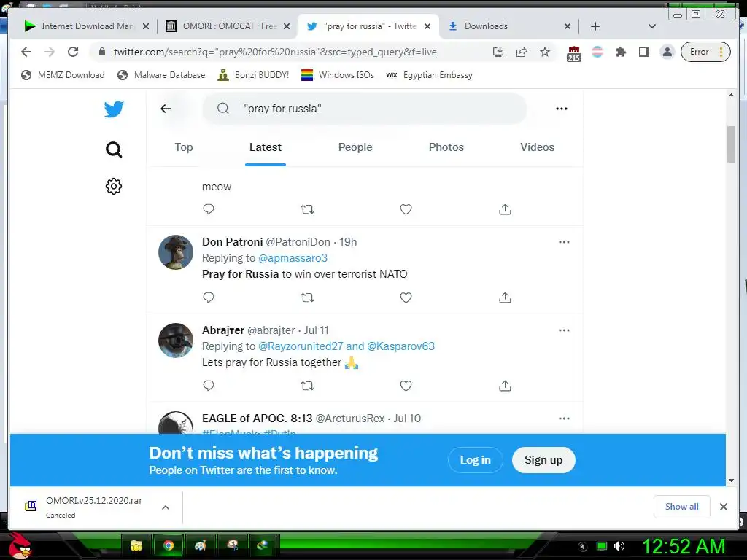
Task: Reply to Don Patroni's tweet
Action: 209,297
